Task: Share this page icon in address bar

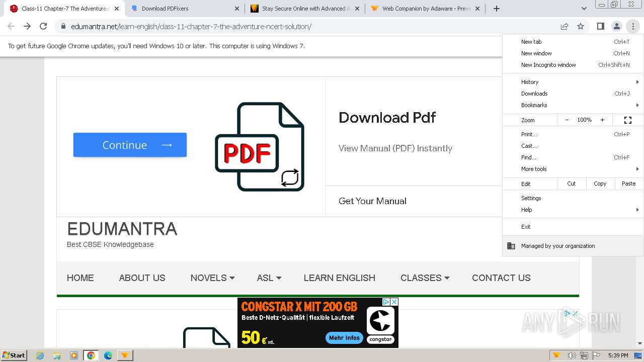Action: pos(565,26)
